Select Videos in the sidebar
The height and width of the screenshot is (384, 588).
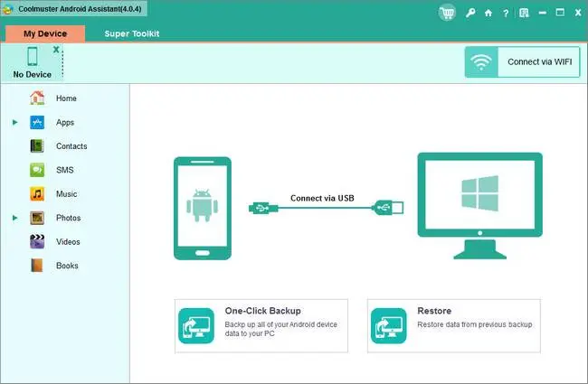click(x=68, y=241)
